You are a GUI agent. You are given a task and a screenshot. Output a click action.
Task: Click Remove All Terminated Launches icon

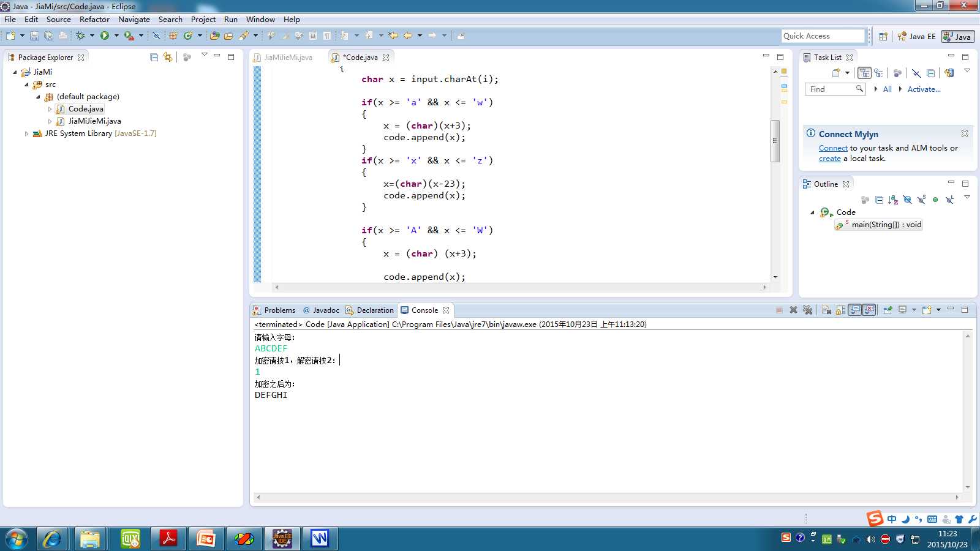tap(807, 310)
